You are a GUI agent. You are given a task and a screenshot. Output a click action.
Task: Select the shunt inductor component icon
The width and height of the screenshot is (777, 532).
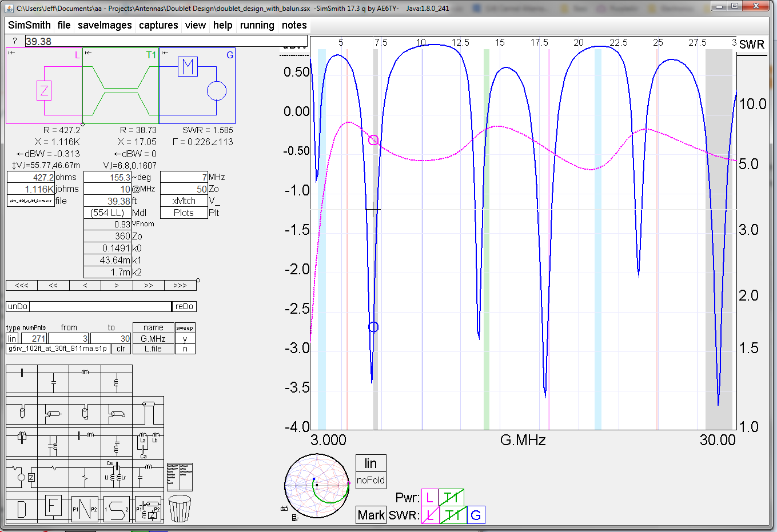point(117,383)
